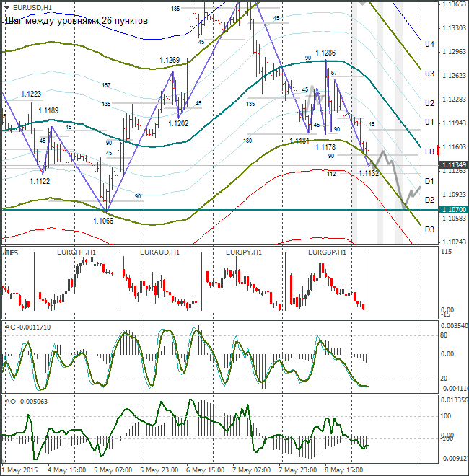Click the D1 level label
Viewport: 469px width, 476px height.
pyautogui.click(x=429, y=181)
